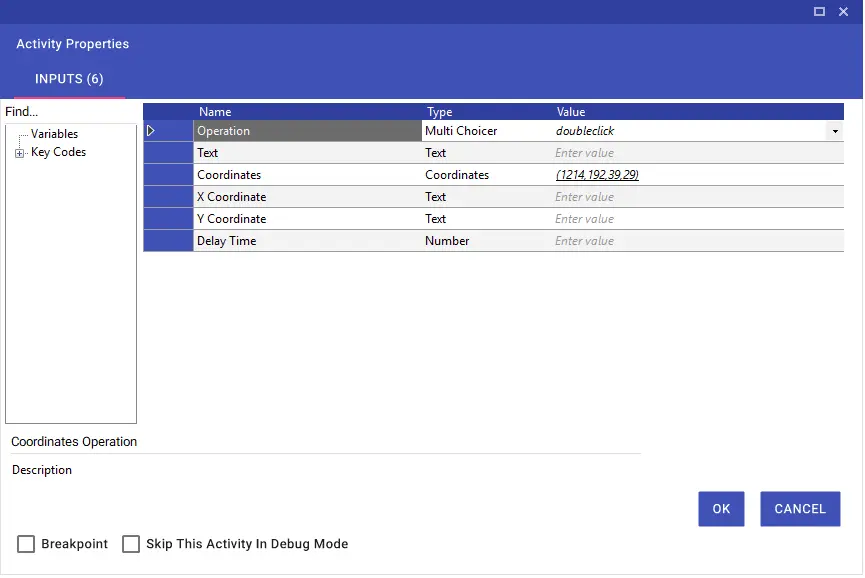865x578 pixels.
Task: Click the Coordinates row header cell
Action: click(x=168, y=175)
